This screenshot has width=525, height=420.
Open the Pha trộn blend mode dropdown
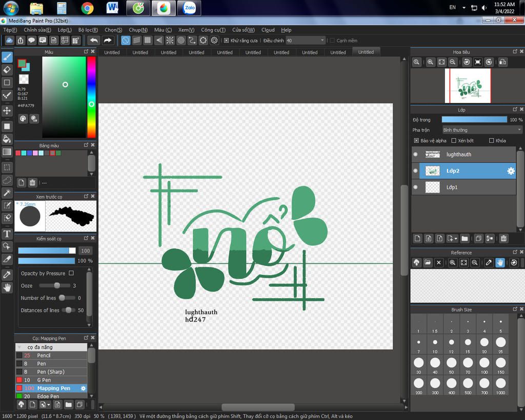pyautogui.click(x=482, y=130)
